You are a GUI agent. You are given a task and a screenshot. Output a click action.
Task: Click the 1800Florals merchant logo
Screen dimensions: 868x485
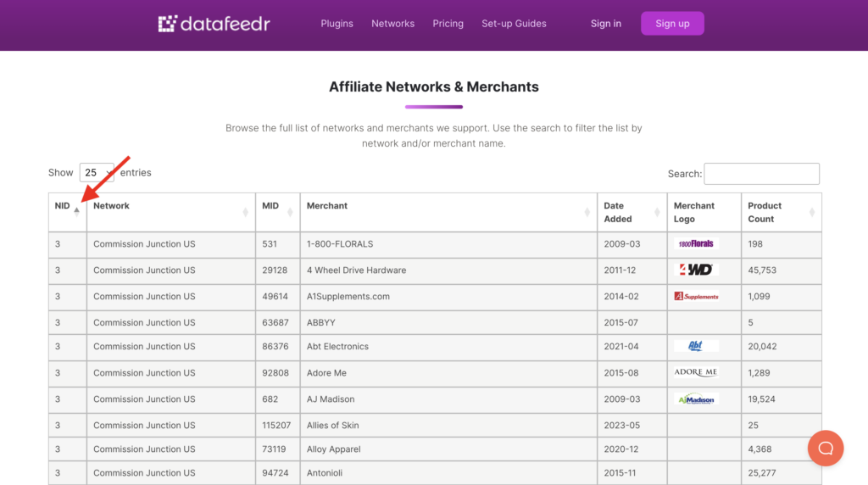click(x=696, y=243)
